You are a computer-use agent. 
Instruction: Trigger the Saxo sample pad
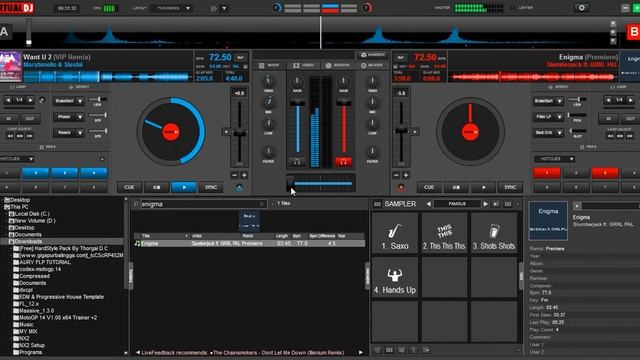[395, 234]
